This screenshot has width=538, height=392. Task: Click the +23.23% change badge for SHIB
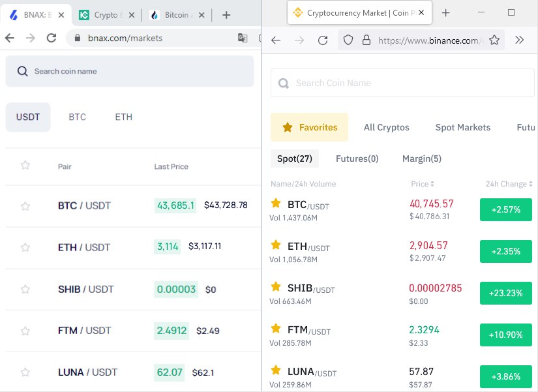(506, 293)
